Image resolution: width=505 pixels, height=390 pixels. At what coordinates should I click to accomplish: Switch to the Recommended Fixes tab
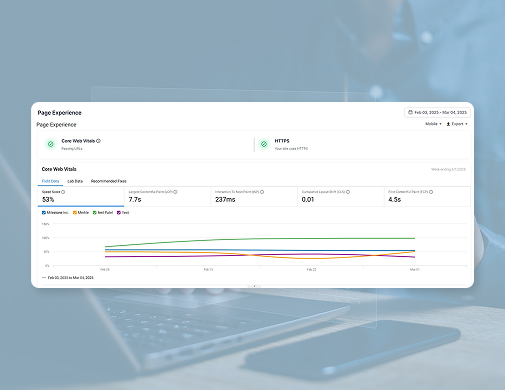click(109, 181)
